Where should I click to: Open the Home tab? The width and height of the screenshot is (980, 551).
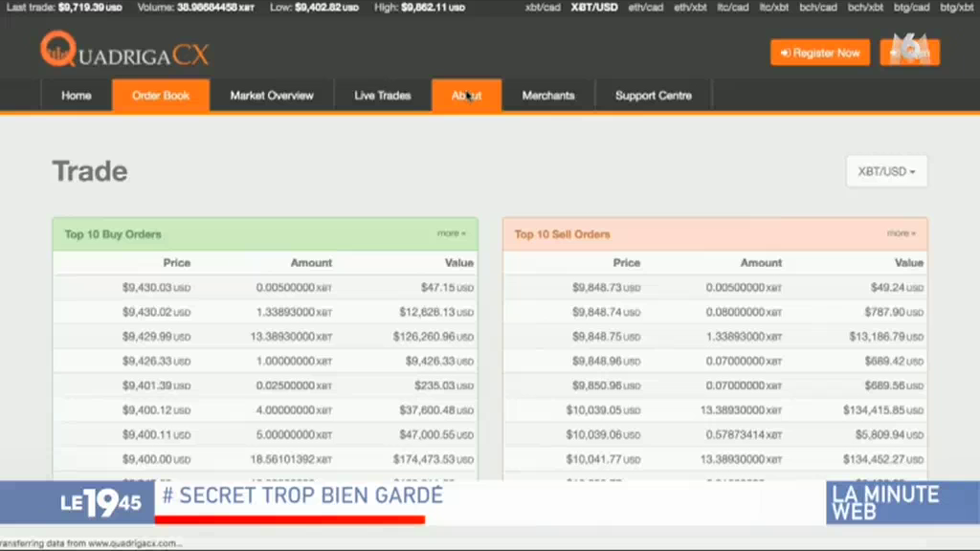pos(77,96)
